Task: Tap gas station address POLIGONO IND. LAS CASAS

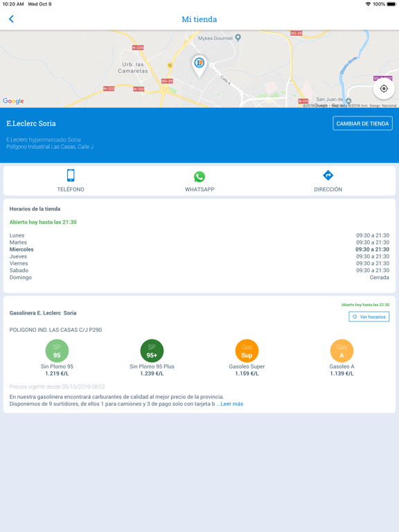Action: [x=55, y=330]
